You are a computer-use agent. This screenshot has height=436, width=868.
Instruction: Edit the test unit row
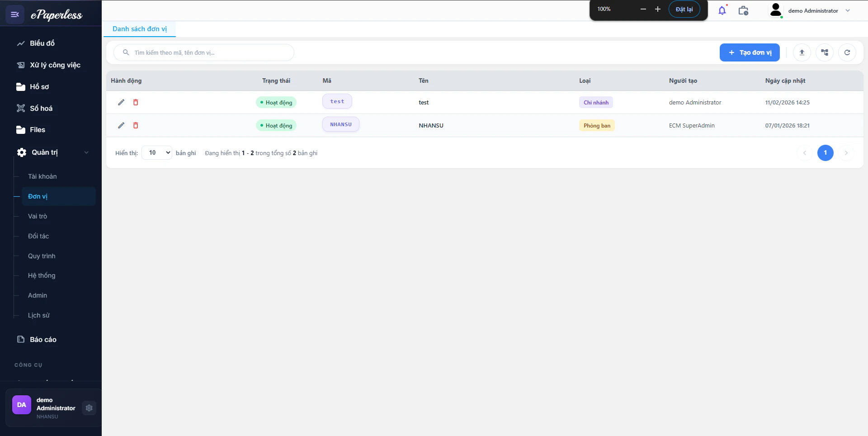point(121,102)
